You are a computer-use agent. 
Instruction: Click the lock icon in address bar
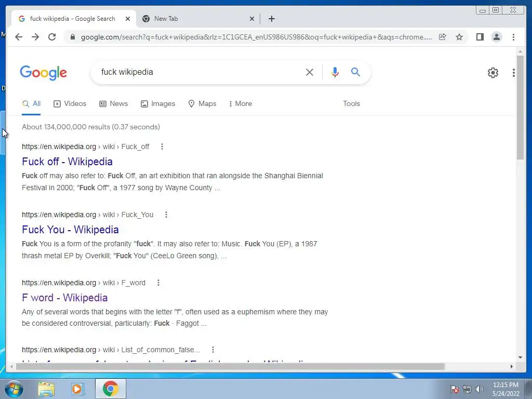tap(72, 37)
